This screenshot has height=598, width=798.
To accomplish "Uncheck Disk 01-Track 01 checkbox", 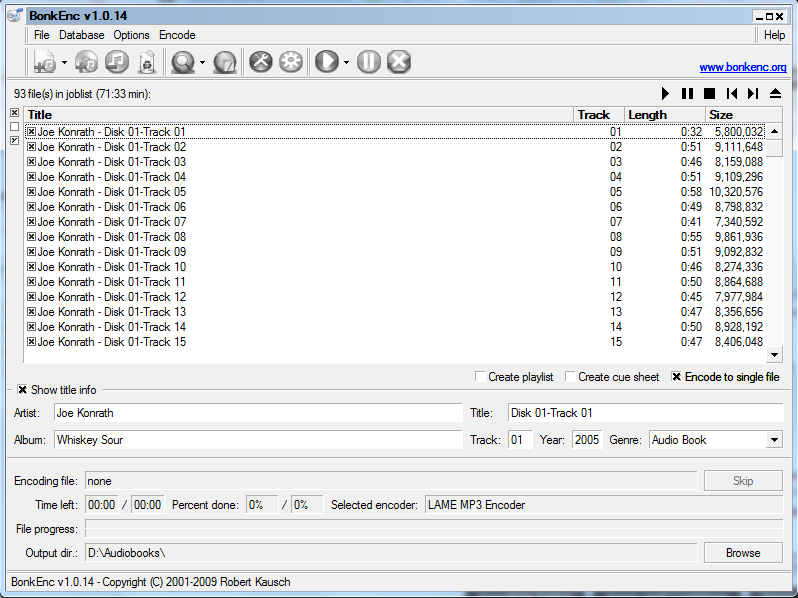I will [31, 132].
